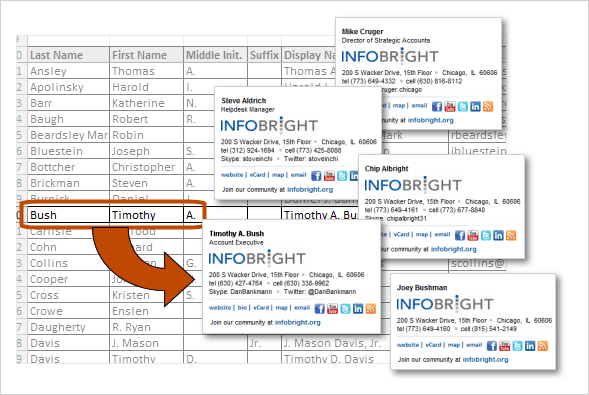Open Facebook icon in Joey Bushman signature
Viewport: 589px width, 395px height.
(x=492, y=346)
